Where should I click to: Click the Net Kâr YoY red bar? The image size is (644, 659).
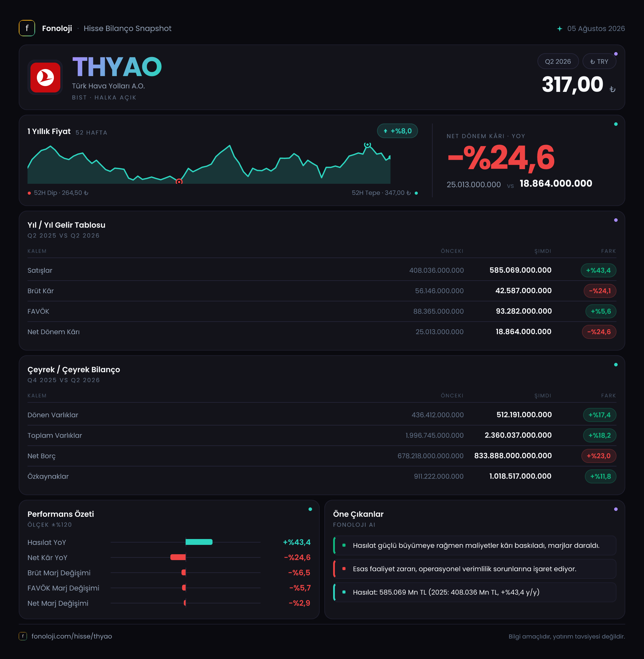(178, 557)
